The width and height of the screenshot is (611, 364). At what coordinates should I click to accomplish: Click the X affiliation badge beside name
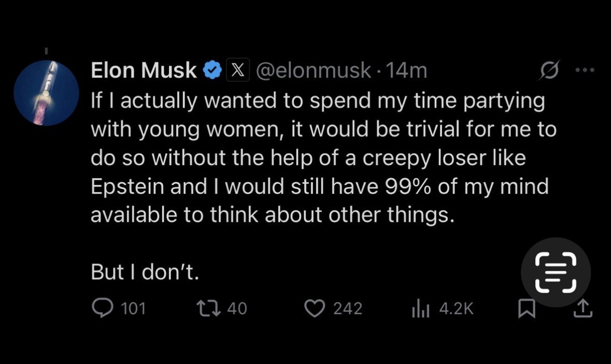(x=237, y=70)
